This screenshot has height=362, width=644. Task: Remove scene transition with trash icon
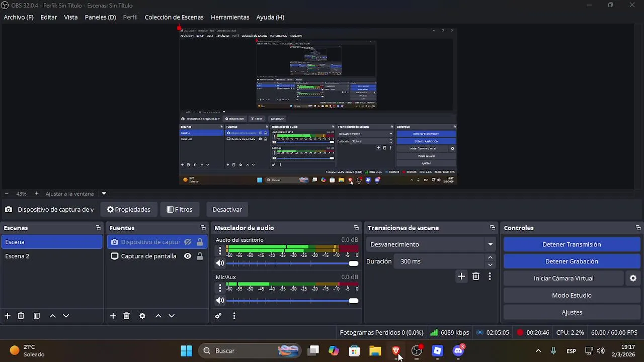pyautogui.click(x=476, y=276)
